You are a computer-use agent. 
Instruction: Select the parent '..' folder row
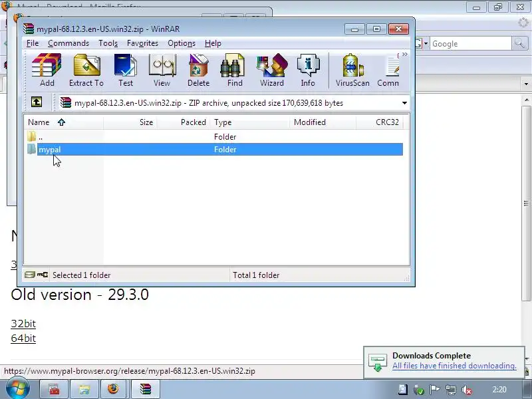[x=214, y=137]
